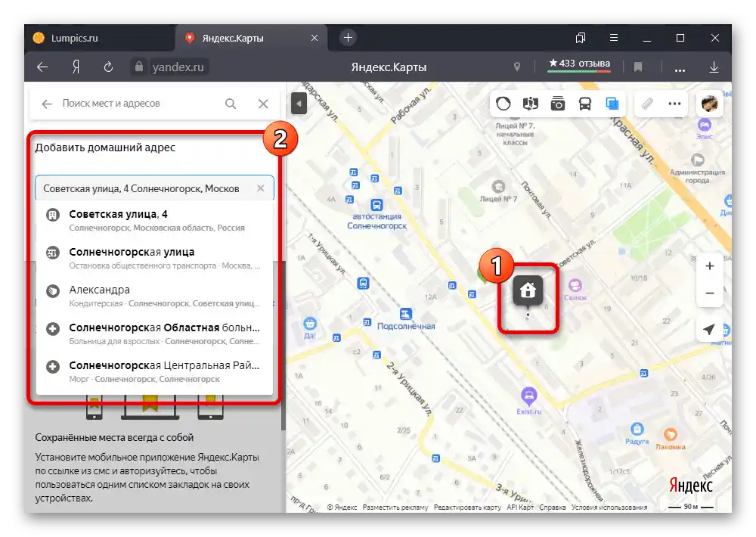Open the API Карт link
This screenshot has height=537, width=756.
(x=520, y=507)
